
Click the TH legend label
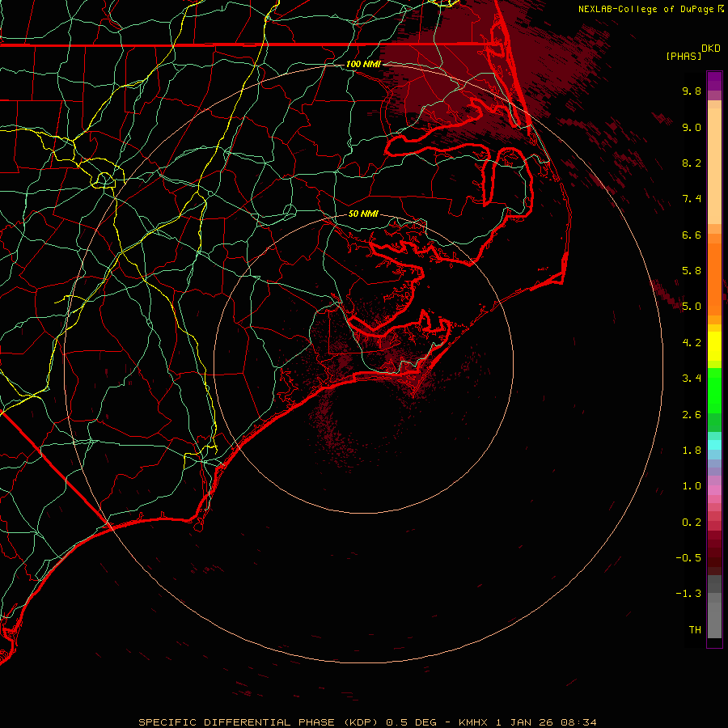[x=695, y=630]
